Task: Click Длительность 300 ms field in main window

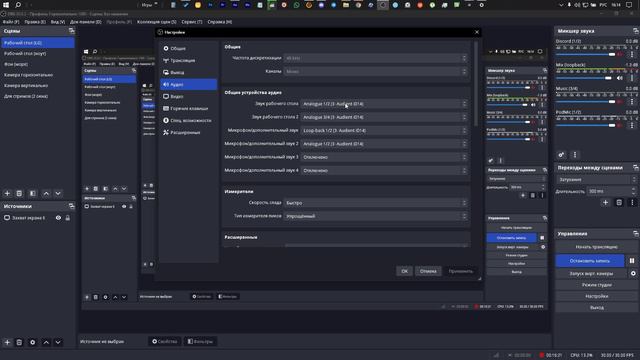Action: point(611,191)
